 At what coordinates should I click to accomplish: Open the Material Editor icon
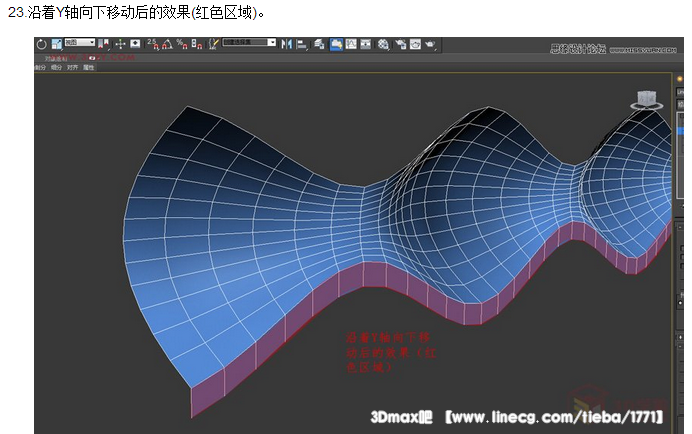383,44
